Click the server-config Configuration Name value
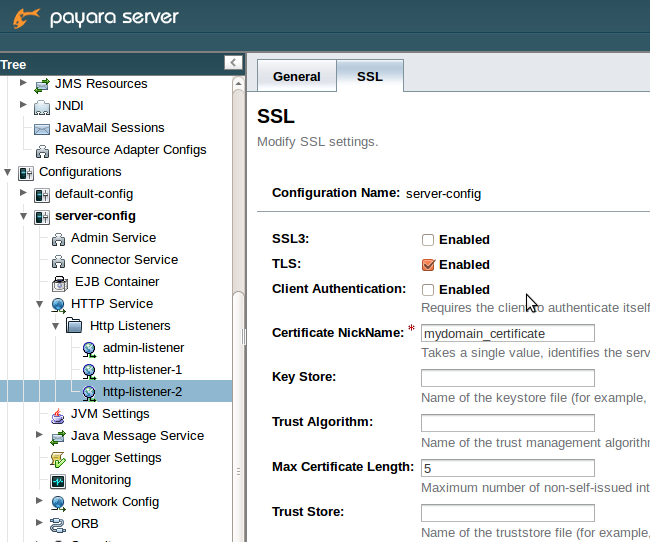The width and height of the screenshot is (650, 542). coord(444,194)
